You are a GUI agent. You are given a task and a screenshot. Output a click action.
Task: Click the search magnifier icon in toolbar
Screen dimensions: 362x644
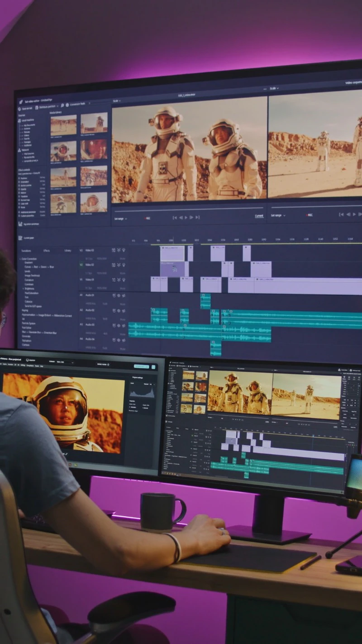click(x=62, y=105)
